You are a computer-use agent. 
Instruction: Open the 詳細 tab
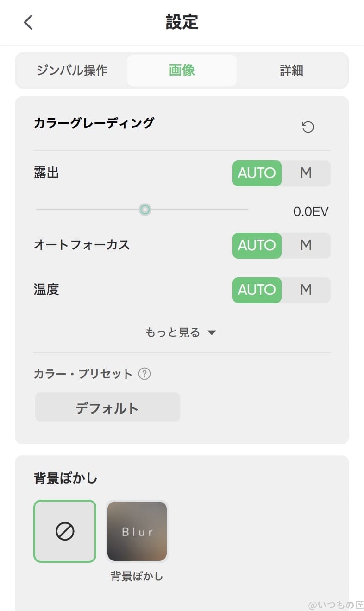pyautogui.click(x=292, y=70)
